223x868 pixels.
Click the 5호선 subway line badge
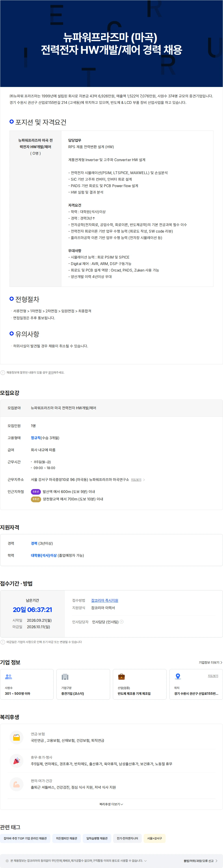pyautogui.click(x=36, y=492)
